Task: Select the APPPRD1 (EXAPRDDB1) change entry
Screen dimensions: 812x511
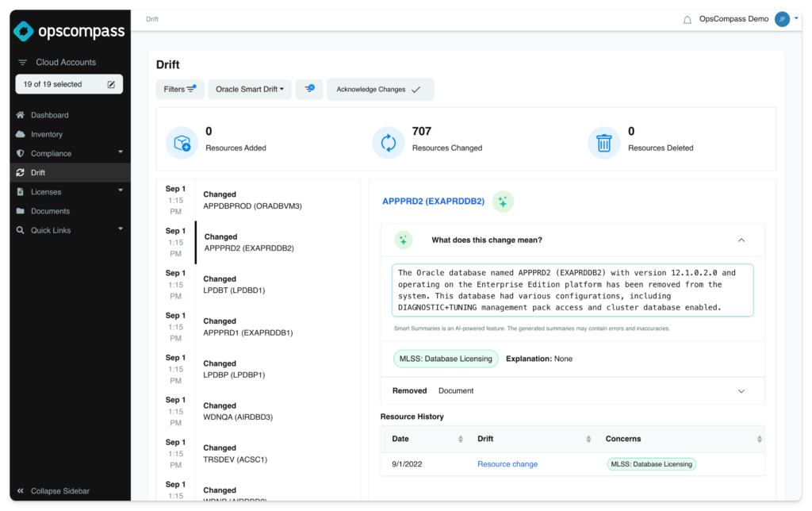Action: (x=259, y=327)
